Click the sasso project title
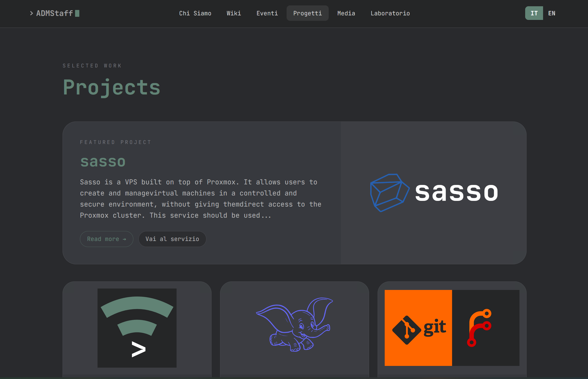Screen dimensions: 588x379 click(x=103, y=161)
